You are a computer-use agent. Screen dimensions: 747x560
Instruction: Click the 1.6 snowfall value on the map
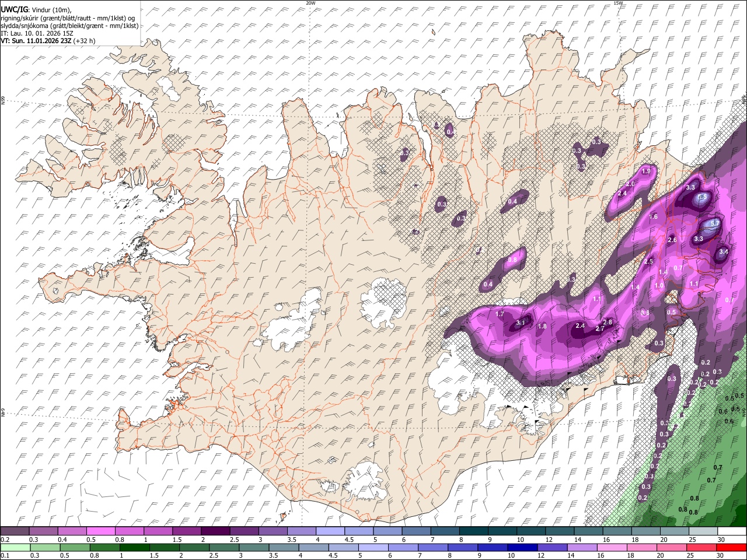click(x=654, y=216)
